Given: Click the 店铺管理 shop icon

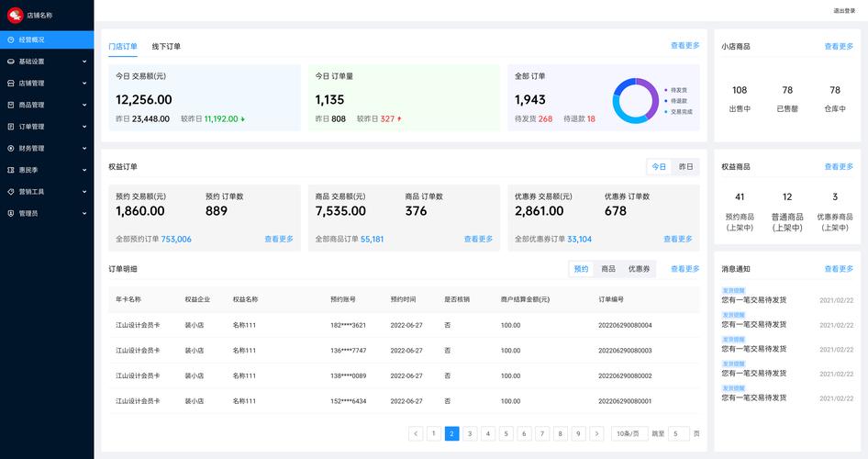Looking at the screenshot, I should point(11,84).
